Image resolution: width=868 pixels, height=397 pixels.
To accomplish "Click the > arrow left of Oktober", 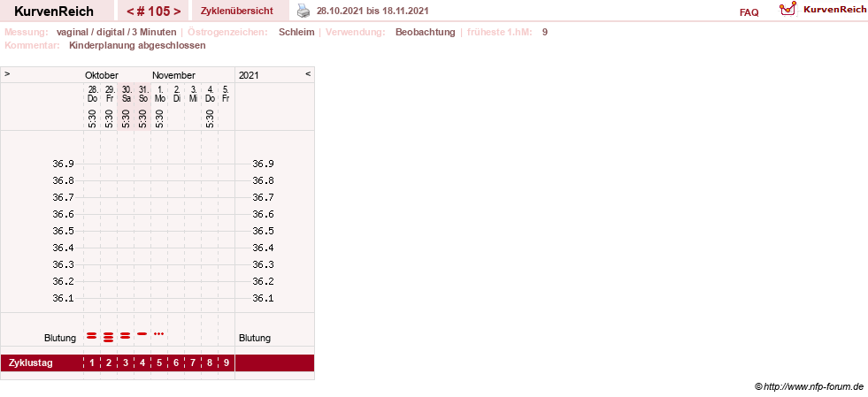I will pos(7,73).
